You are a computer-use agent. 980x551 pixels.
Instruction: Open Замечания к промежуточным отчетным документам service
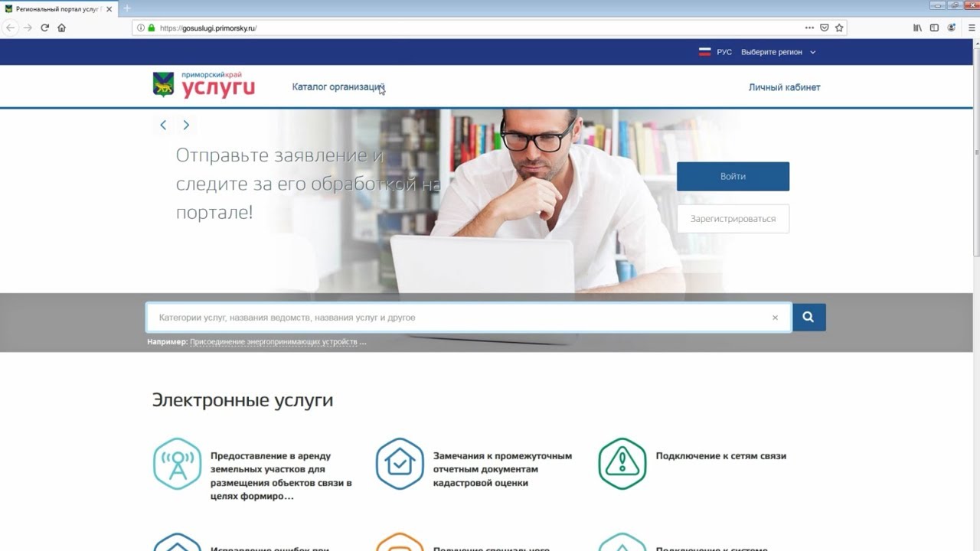502,469
